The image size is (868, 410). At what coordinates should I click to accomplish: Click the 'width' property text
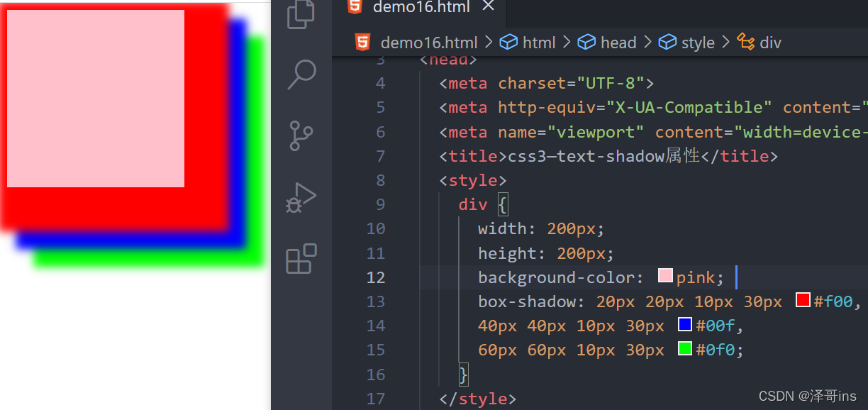[503, 229]
